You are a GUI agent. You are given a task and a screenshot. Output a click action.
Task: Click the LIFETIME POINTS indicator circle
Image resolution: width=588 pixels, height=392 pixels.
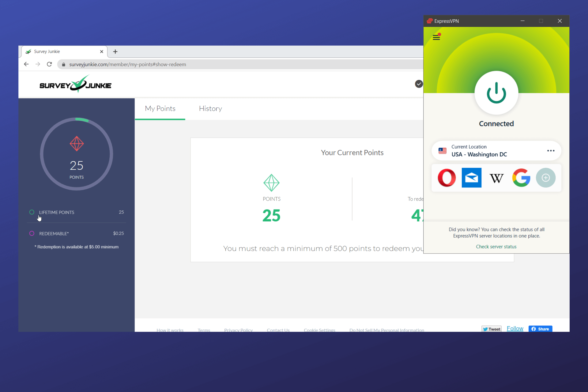click(x=32, y=212)
